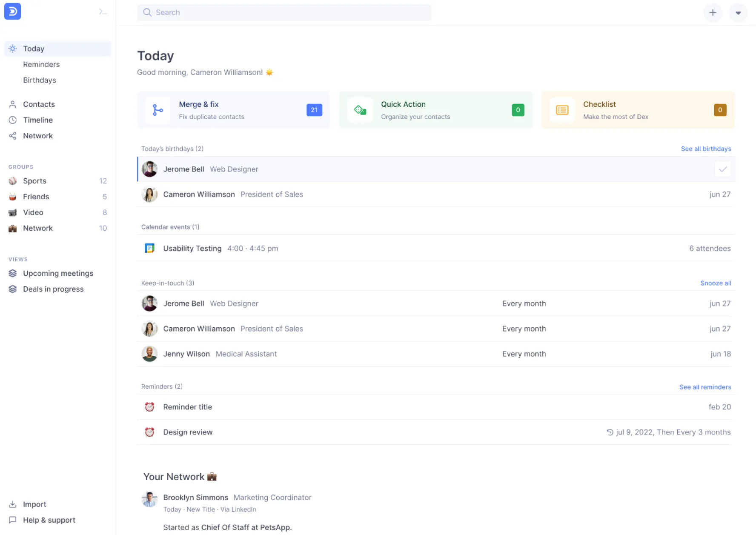Collapse the sidebar with the chevron control
This screenshot has width=756, height=535.
point(103,11)
